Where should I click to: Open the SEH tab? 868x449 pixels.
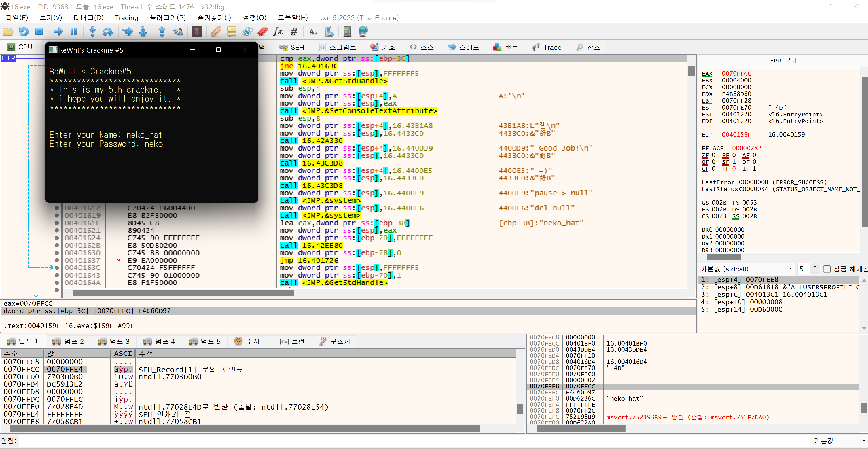(x=292, y=47)
